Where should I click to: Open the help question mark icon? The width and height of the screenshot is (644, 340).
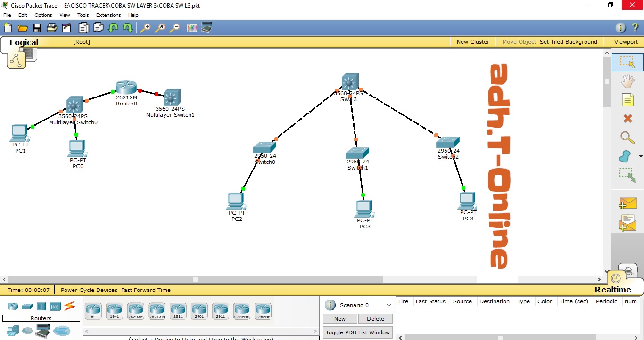coord(635,28)
